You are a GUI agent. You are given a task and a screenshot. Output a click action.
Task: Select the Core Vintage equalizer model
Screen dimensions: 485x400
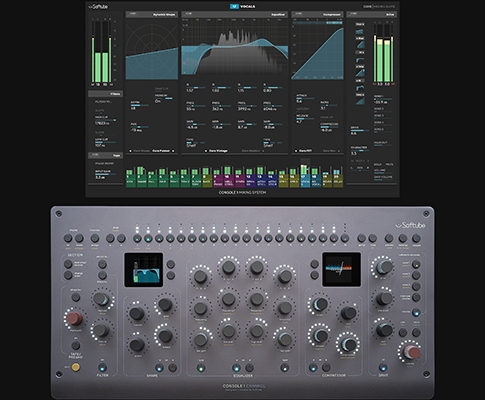click(218, 151)
